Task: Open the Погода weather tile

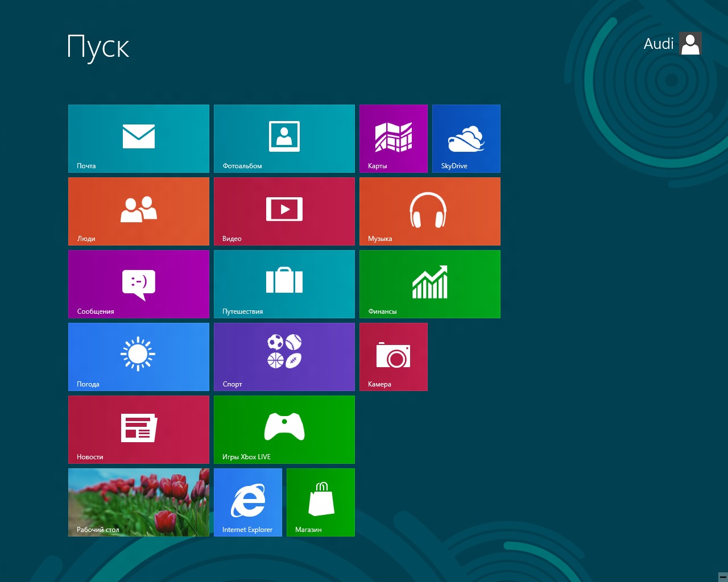Action: 139,357
